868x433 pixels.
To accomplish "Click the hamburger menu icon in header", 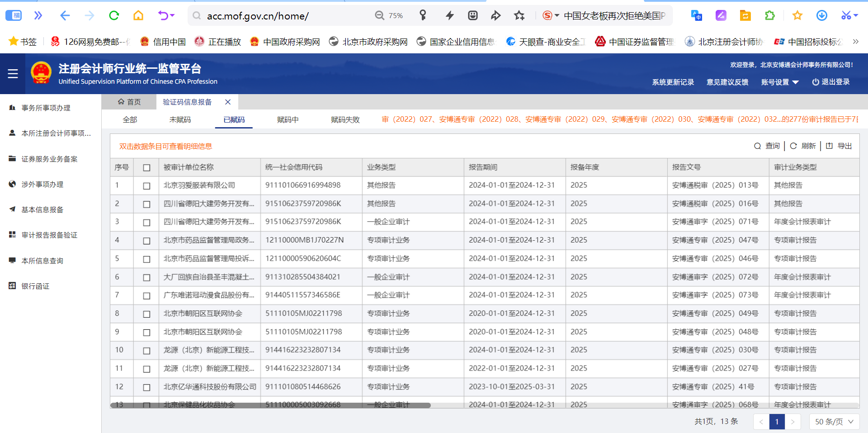I will 13,74.
